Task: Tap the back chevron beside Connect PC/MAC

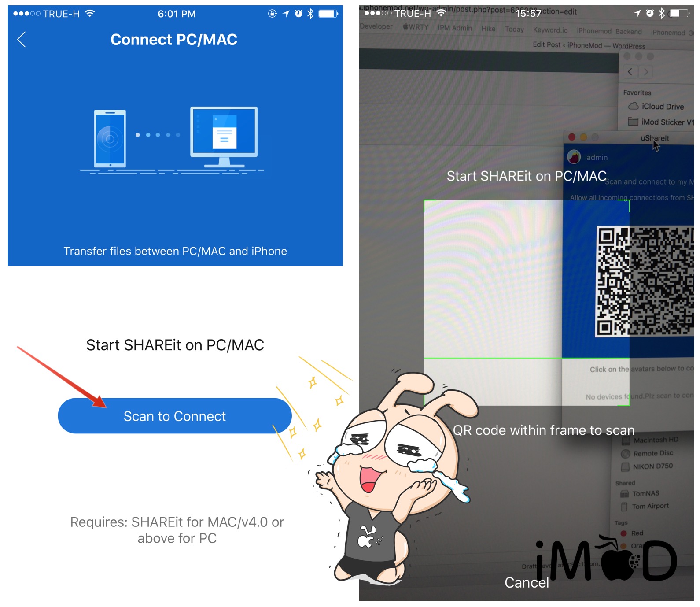Action: pos(21,40)
